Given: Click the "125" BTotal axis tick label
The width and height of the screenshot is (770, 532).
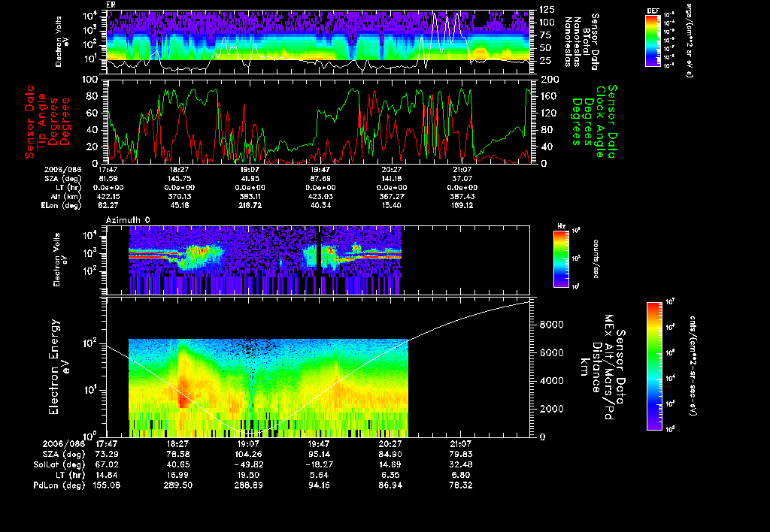Looking at the screenshot, I should (x=547, y=9).
